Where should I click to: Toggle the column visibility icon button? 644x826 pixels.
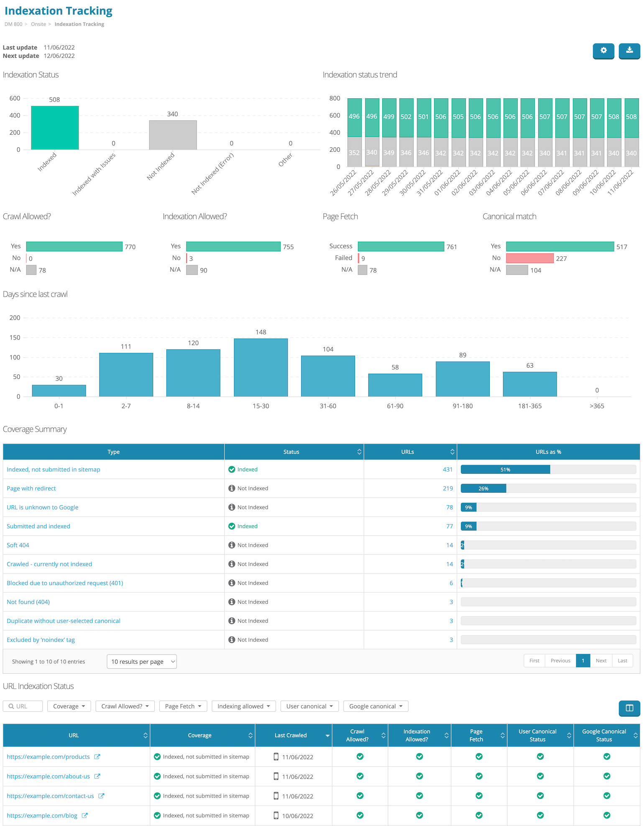(x=629, y=708)
